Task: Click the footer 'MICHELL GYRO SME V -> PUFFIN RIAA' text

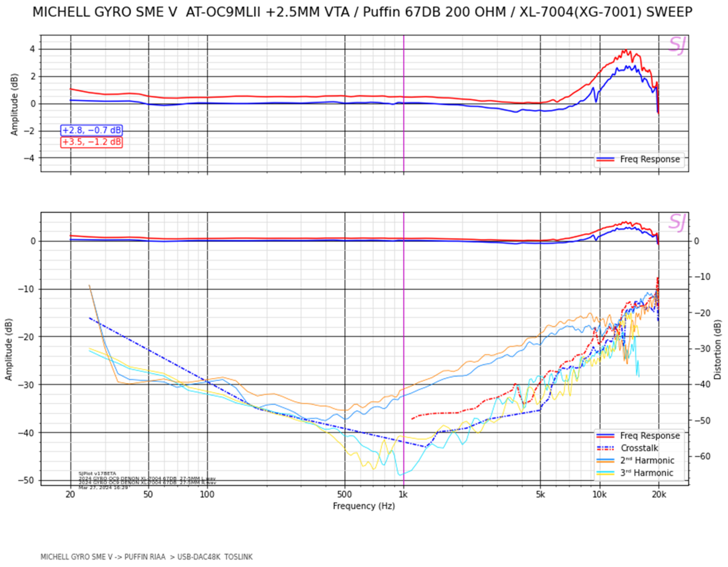Action: [103, 557]
